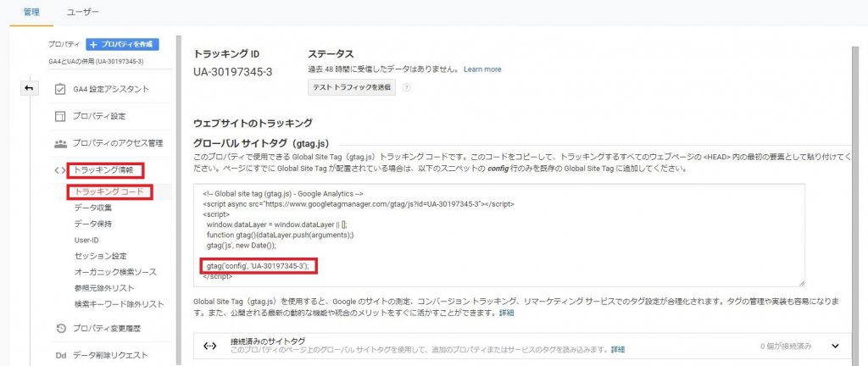The image size is (868, 366).
Task: Collapse the トラッキング情報 section
Action: 105,170
